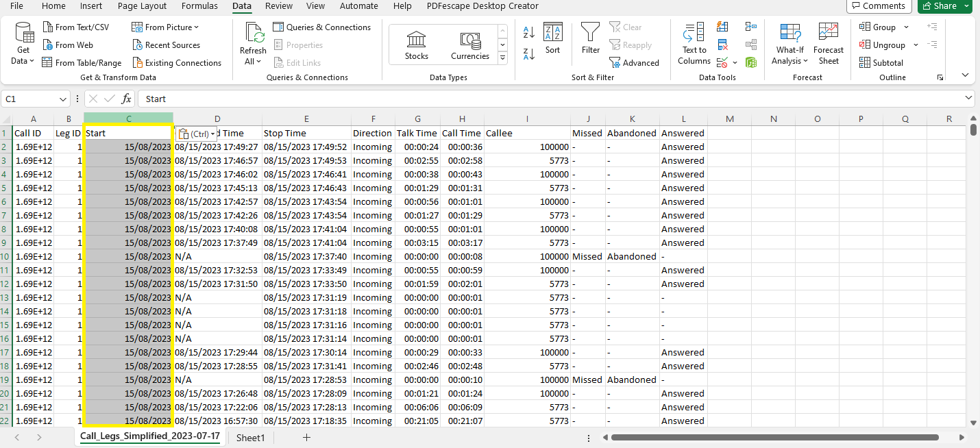Screen dimensions: 980x448
Task: Open What-If Analysis menu
Action: coord(790,44)
